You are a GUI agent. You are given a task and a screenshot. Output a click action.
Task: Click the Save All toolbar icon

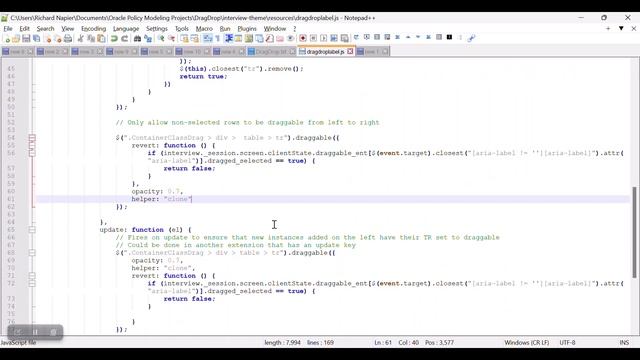click(37, 38)
